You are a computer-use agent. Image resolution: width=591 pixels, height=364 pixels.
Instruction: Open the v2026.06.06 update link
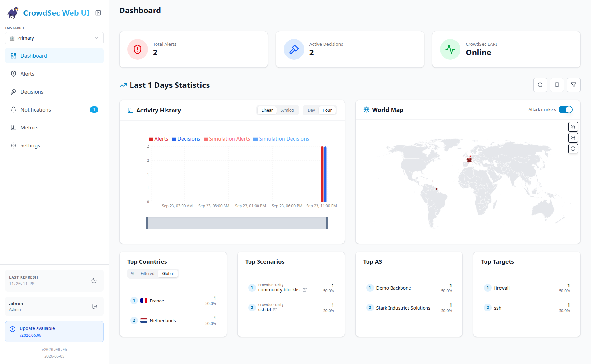tap(30, 335)
